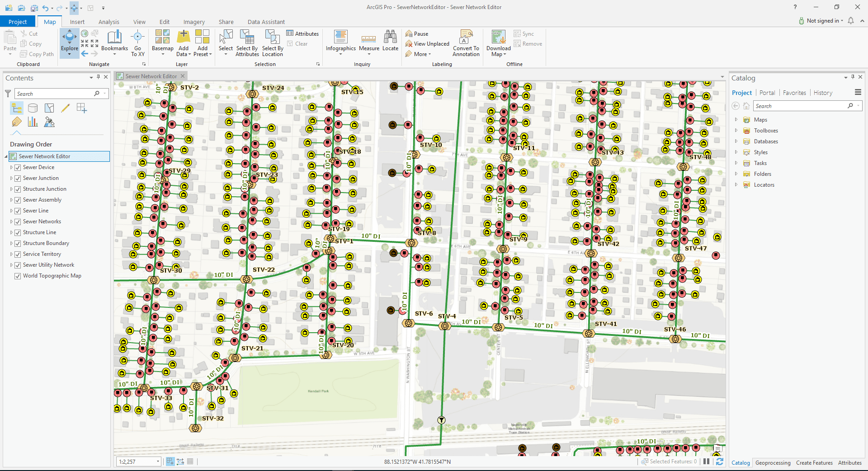Click the Catalog search field
This screenshot has width=868, height=471.
tap(808, 106)
